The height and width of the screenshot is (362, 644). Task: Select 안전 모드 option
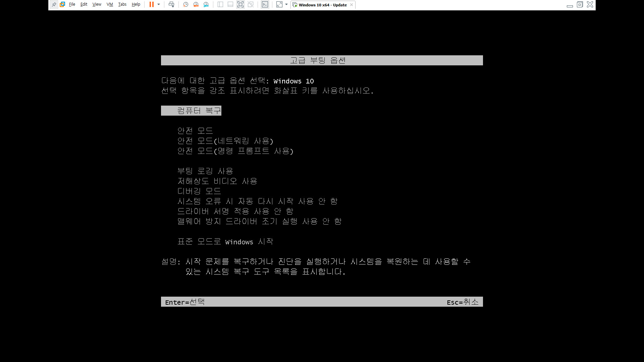[x=195, y=131]
